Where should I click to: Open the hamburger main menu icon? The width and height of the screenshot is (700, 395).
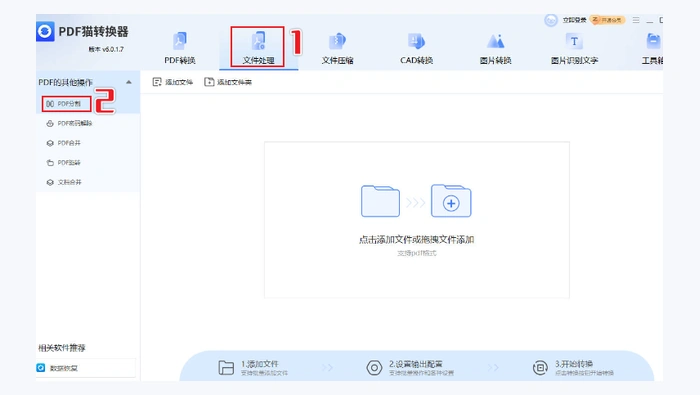636,20
